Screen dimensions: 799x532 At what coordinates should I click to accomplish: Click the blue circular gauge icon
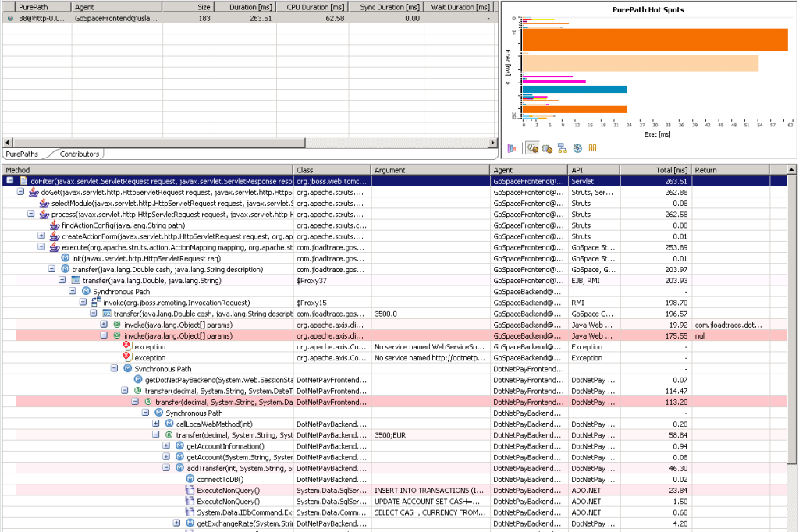click(577, 147)
